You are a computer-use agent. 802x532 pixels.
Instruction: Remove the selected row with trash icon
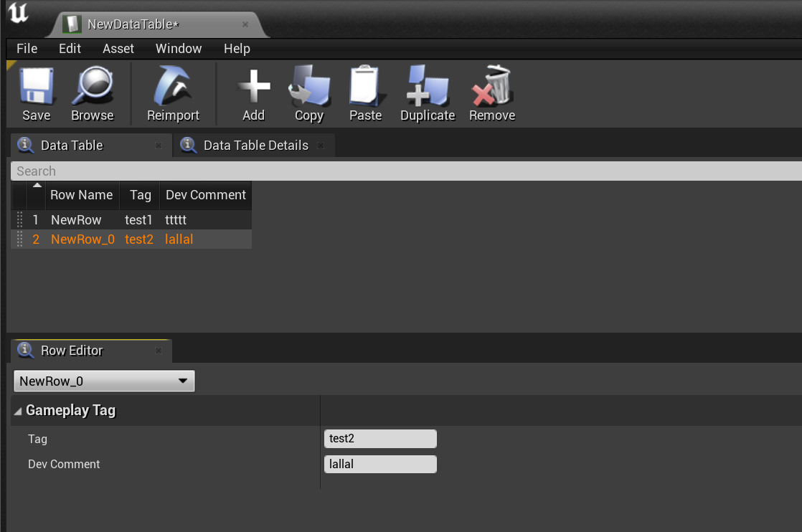492,86
